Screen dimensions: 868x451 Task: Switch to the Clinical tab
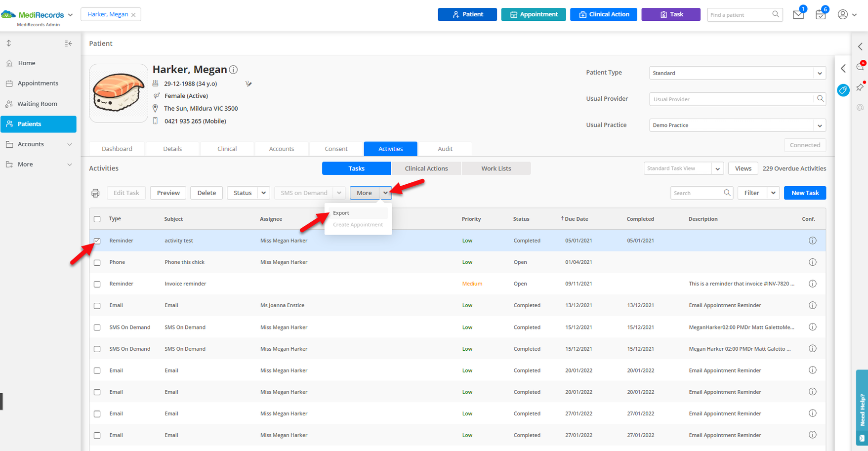227,149
